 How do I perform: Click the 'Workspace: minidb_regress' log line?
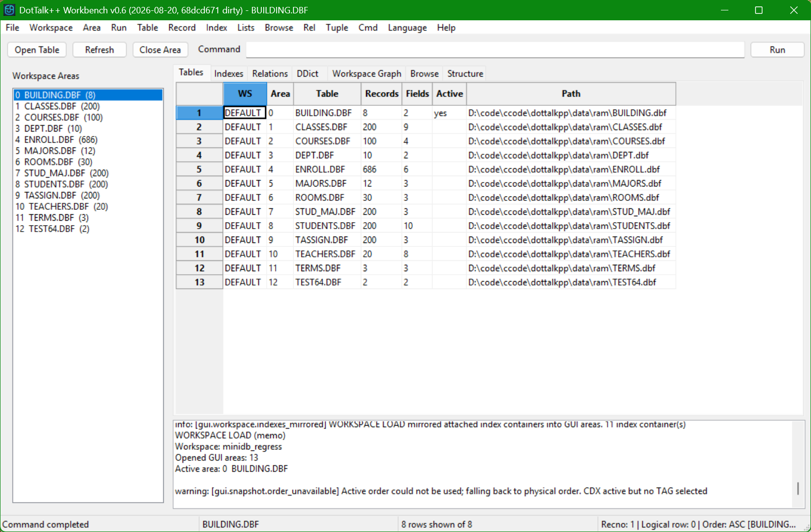click(228, 446)
